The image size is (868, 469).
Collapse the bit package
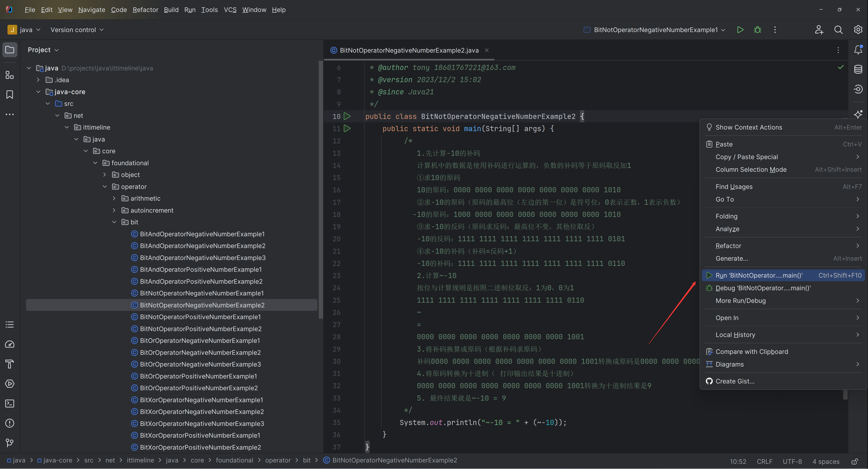tap(114, 222)
